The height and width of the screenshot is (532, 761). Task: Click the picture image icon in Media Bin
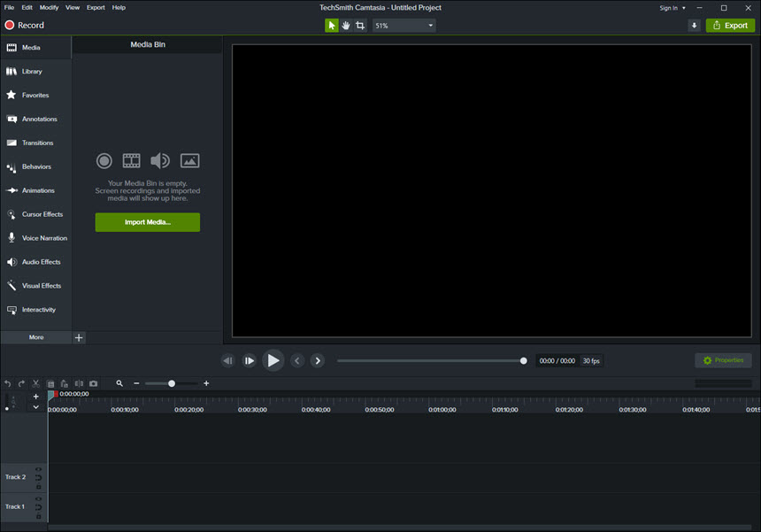pyautogui.click(x=189, y=161)
